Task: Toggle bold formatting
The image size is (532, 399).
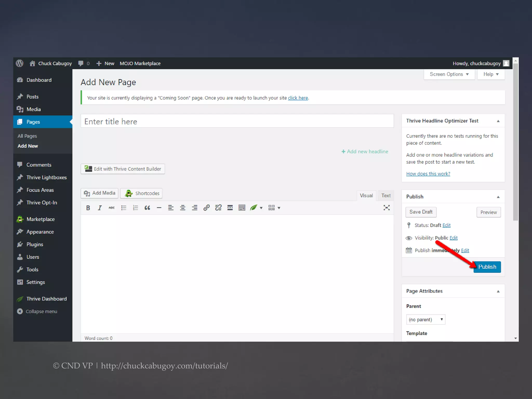Action: click(88, 208)
